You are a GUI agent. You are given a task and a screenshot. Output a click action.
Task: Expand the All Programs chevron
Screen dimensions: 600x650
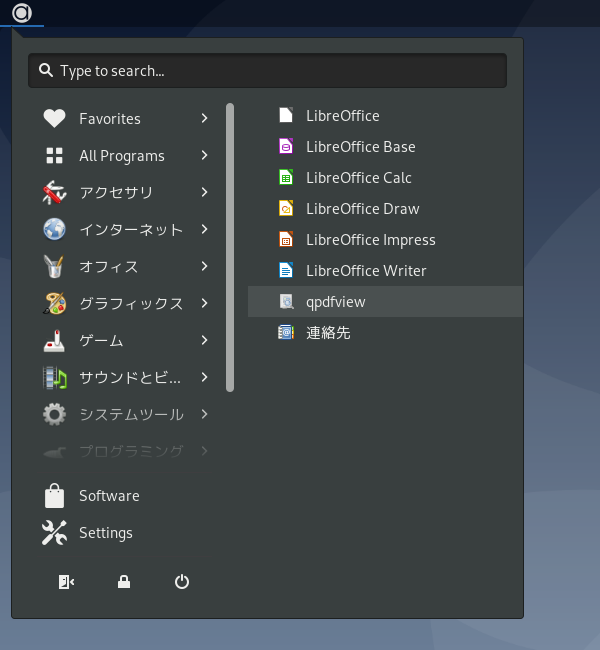(204, 155)
